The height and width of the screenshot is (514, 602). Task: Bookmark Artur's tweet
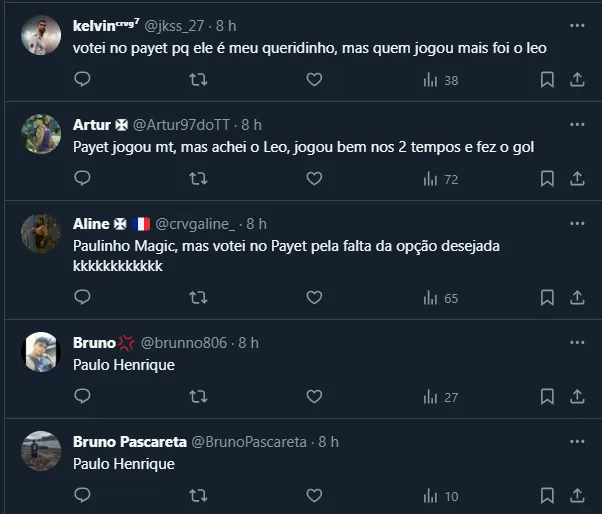(547, 179)
